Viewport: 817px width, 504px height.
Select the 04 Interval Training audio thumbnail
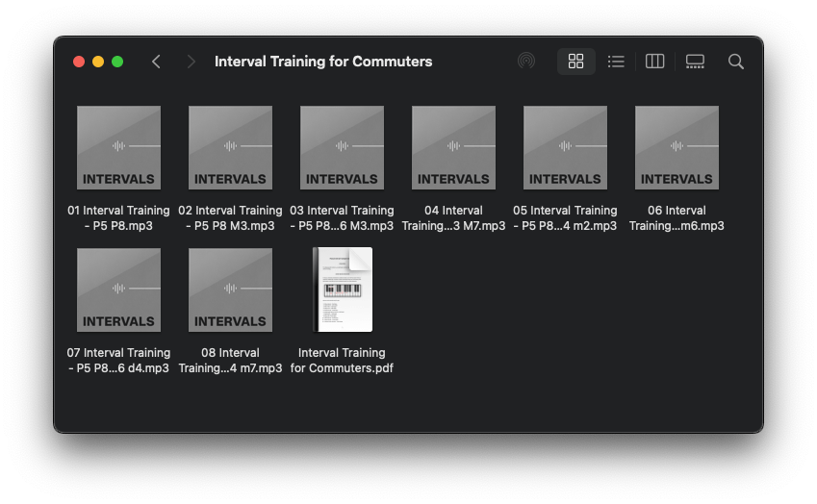tap(453, 148)
